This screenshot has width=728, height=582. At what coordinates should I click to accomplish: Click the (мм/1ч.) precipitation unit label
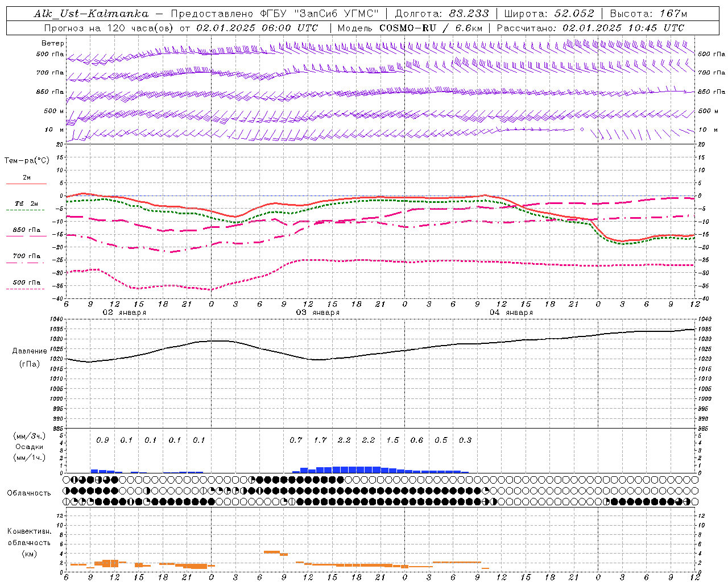tap(30, 457)
